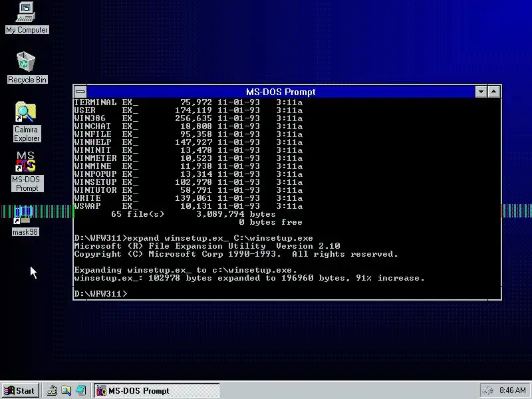Click the USER EX_ 174,119 row
The width and height of the screenshot is (532, 399).
click(x=188, y=110)
